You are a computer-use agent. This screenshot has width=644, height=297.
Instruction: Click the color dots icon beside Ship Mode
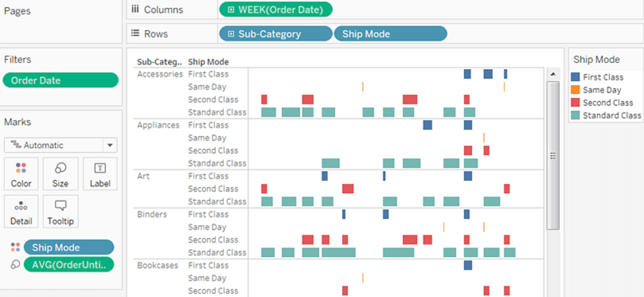[16, 247]
